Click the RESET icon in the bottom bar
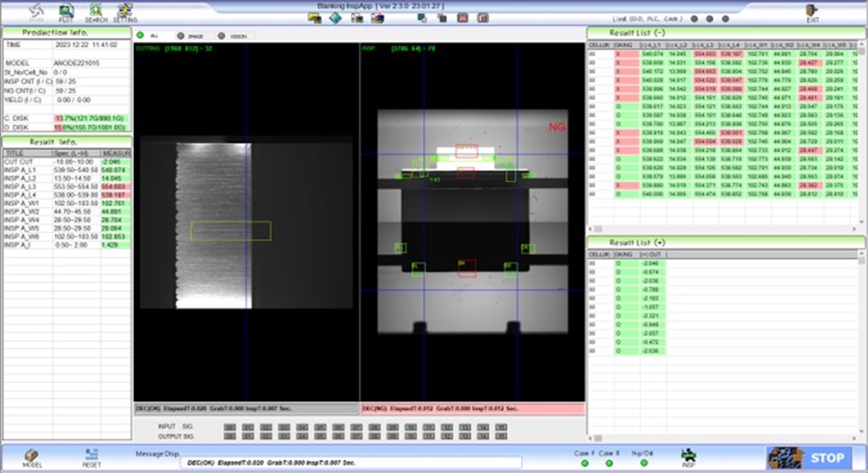The width and height of the screenshot is (868, 473). tap(92, 458)
